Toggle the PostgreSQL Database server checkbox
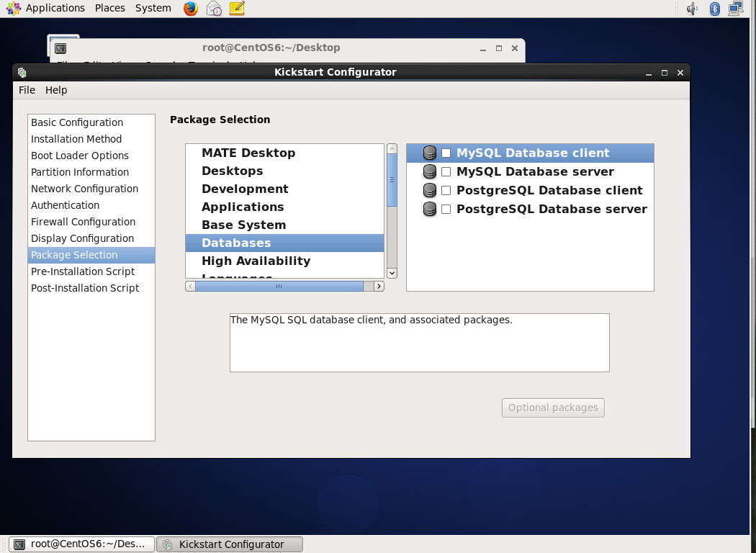 (x=446, y=210)
